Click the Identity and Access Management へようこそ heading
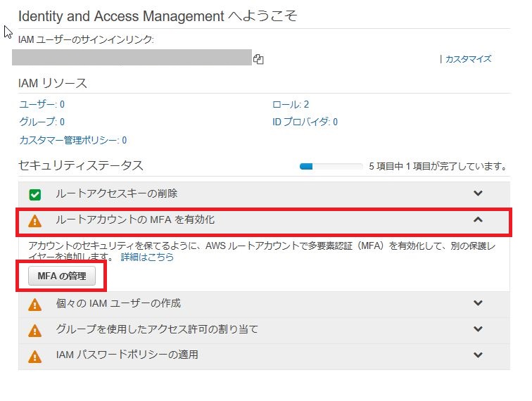 click(158, 16)
